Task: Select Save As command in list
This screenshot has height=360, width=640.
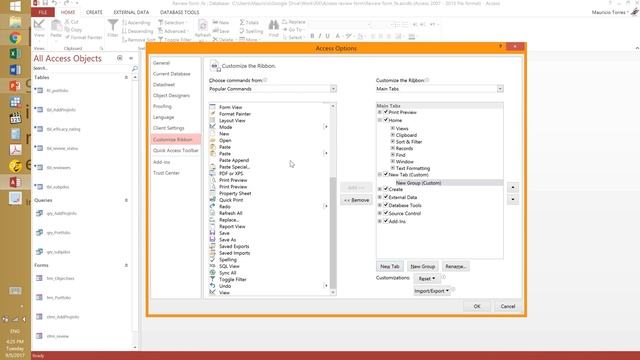Action: 227,240
